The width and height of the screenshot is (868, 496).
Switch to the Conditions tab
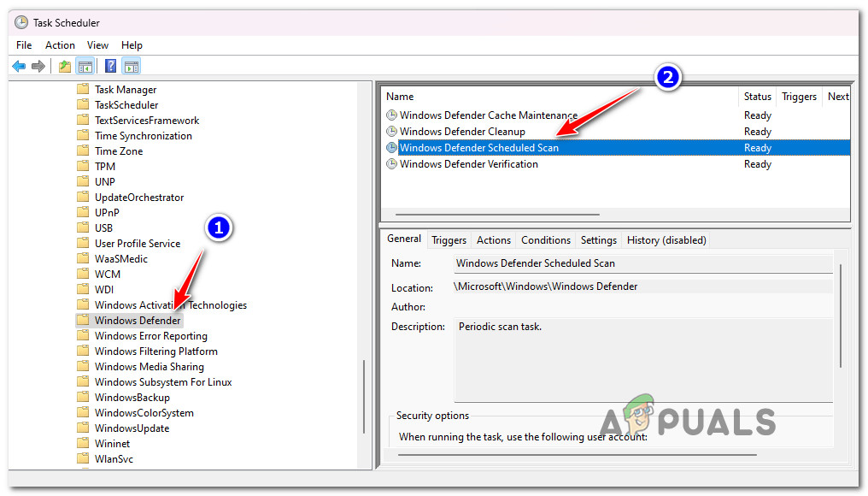[546, 240]
